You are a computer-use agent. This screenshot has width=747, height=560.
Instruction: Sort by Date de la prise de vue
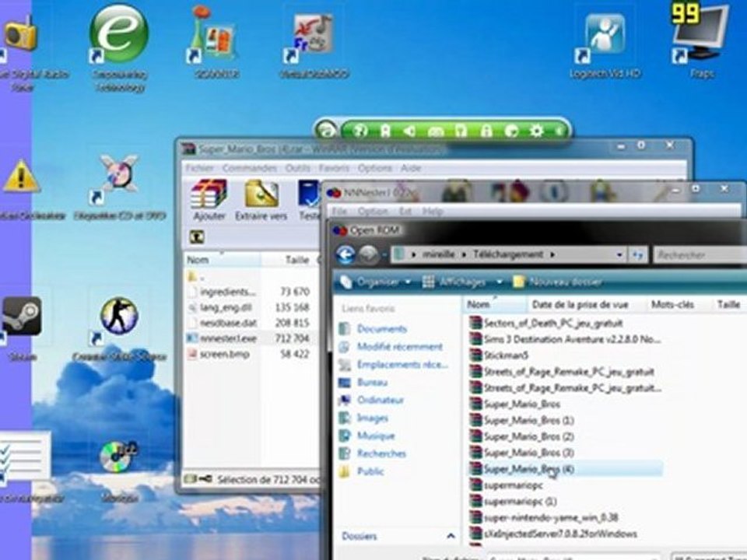[x=580, y=305]
